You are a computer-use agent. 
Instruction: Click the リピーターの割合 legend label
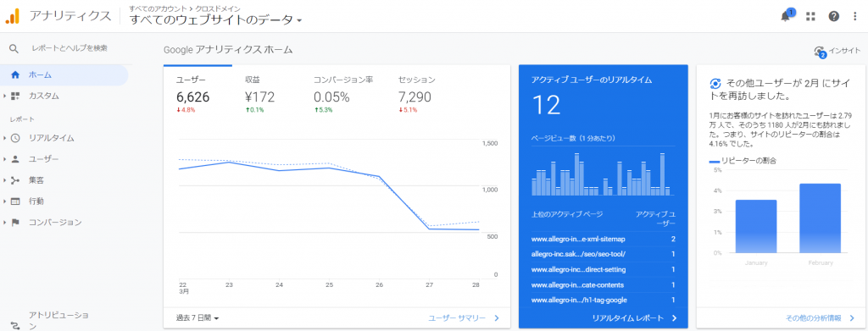pos(749,161)
